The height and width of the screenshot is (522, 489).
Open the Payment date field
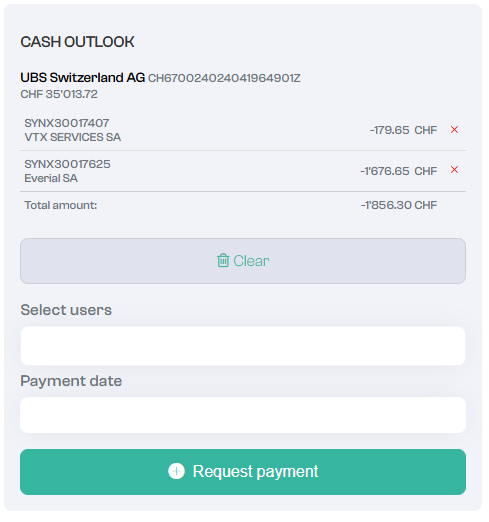(x=243, y=415)
